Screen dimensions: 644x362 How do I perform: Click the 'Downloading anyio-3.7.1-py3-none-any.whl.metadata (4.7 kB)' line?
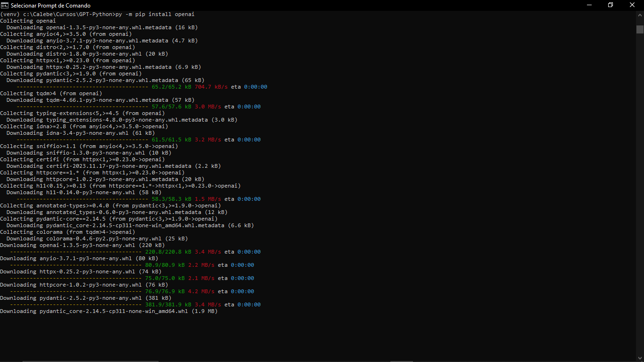(102, 41)
